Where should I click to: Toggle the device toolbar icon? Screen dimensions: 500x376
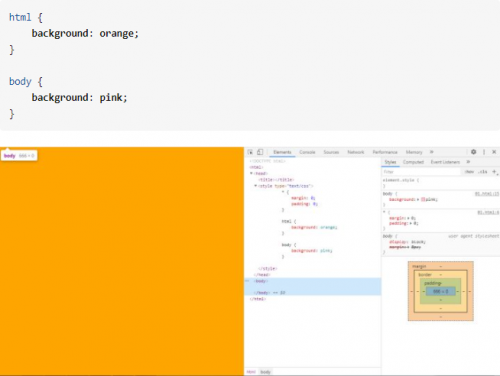tap(260, 152)
